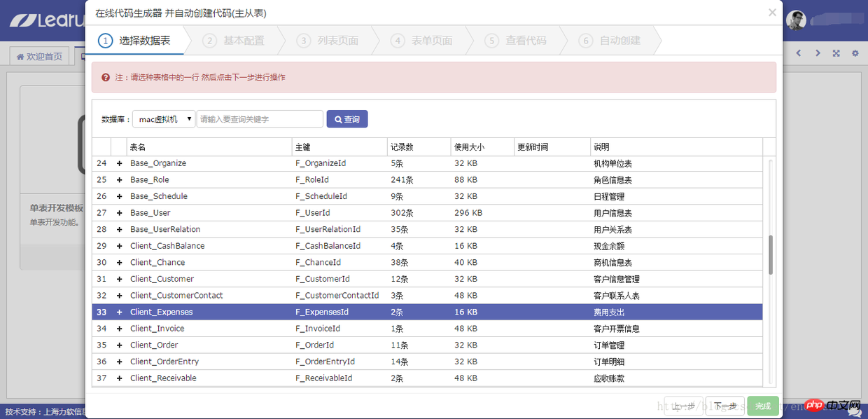Select the Client_Receivable table name
The image size is (868, 419).
(163, 378)
